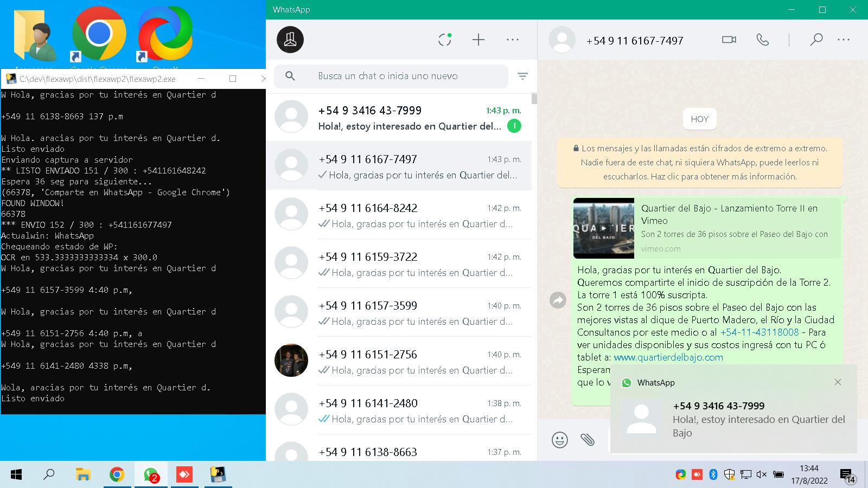This screenshot has width=868, height=488.
Task: Switch to Chrome in the taskbar
Action: point(117,475)
